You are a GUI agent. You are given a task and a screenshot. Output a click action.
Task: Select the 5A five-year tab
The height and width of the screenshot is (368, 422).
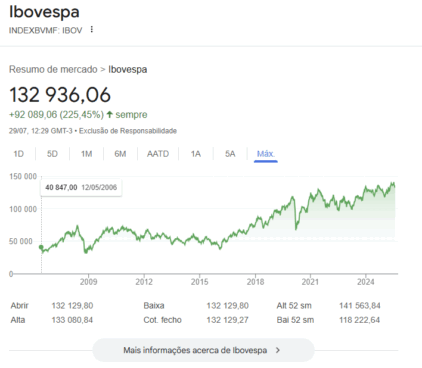point(230,154)
